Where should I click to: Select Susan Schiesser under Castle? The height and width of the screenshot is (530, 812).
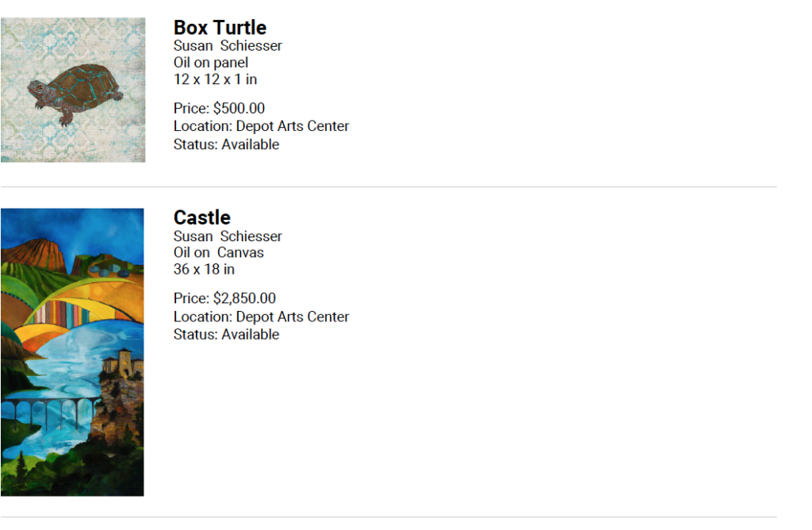click(228, 236)
